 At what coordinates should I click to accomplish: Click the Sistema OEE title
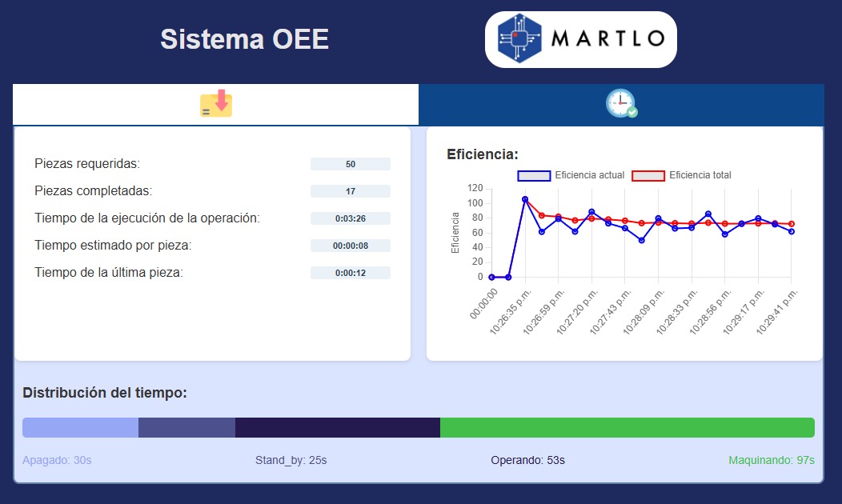244,39
